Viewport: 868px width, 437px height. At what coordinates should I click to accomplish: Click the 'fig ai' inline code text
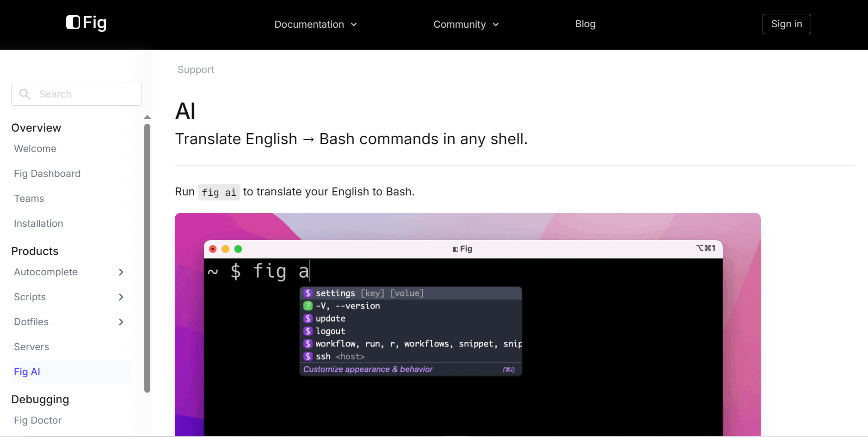coord(219,192)
